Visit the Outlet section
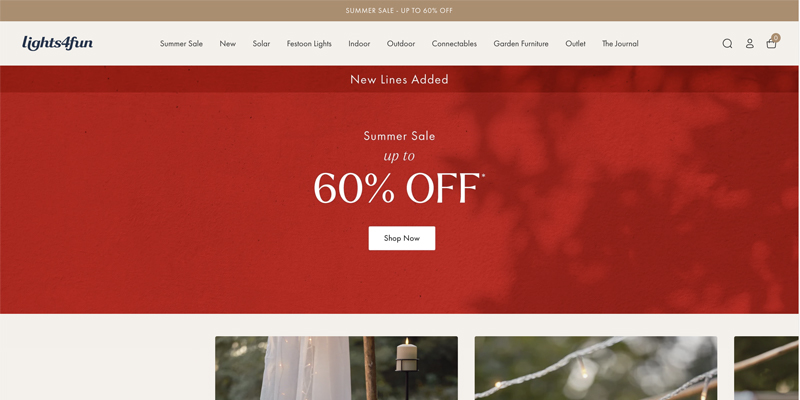The image size is (800, 400). tap(576, 44)
